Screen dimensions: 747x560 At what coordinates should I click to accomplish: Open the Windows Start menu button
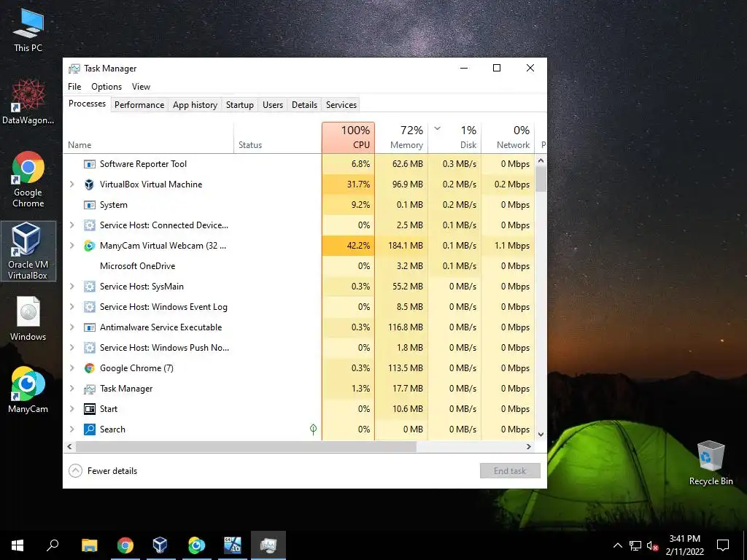(x=18, y=545)
